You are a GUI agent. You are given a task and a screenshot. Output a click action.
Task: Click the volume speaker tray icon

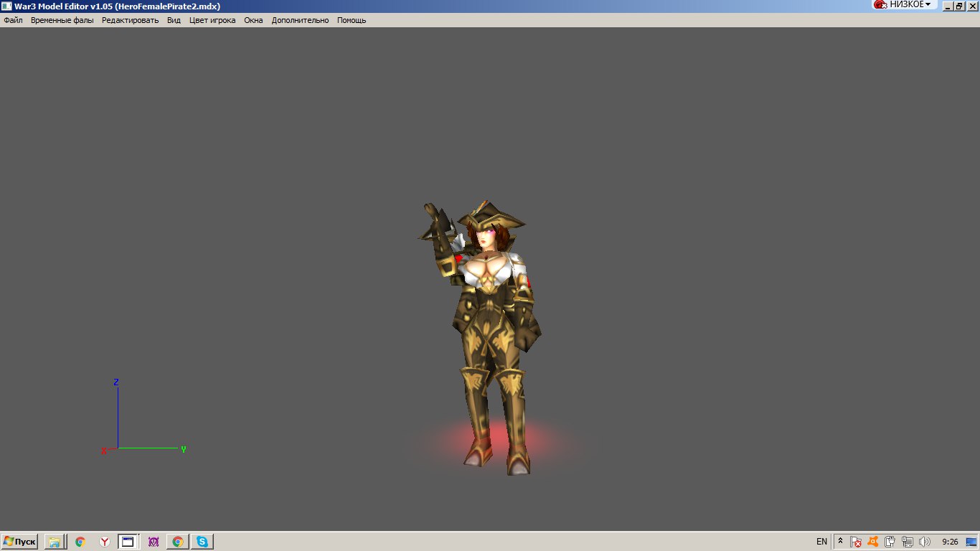coord(925,542)
